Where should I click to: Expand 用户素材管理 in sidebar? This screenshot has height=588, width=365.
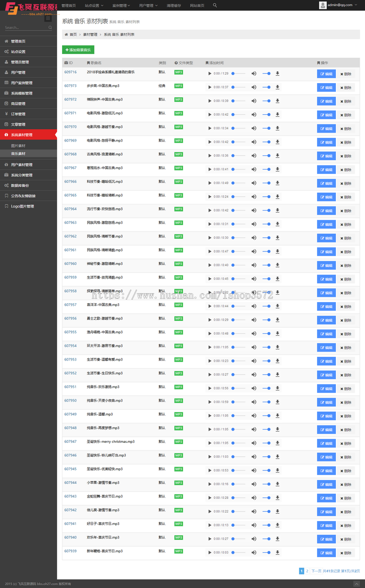coord(28,165)
